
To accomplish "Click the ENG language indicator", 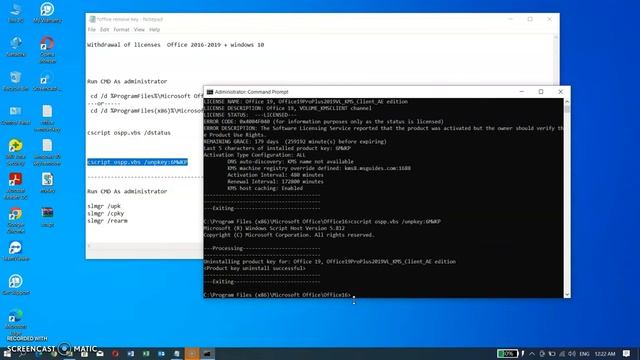I will [584, 353].
